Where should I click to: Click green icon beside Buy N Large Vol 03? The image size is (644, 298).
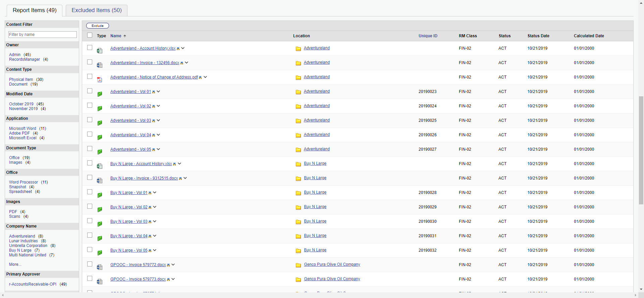[100, 224]
